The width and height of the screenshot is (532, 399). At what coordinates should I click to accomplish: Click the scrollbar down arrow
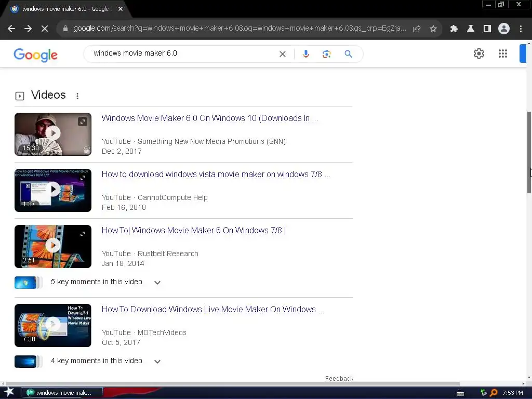[x=529, y=377]
